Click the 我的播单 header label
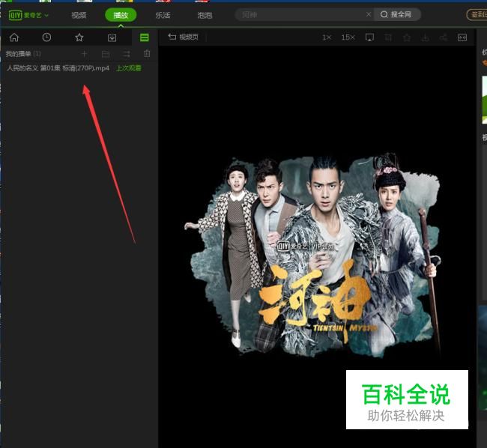This screenshot has width=487, height=448. 18,54
